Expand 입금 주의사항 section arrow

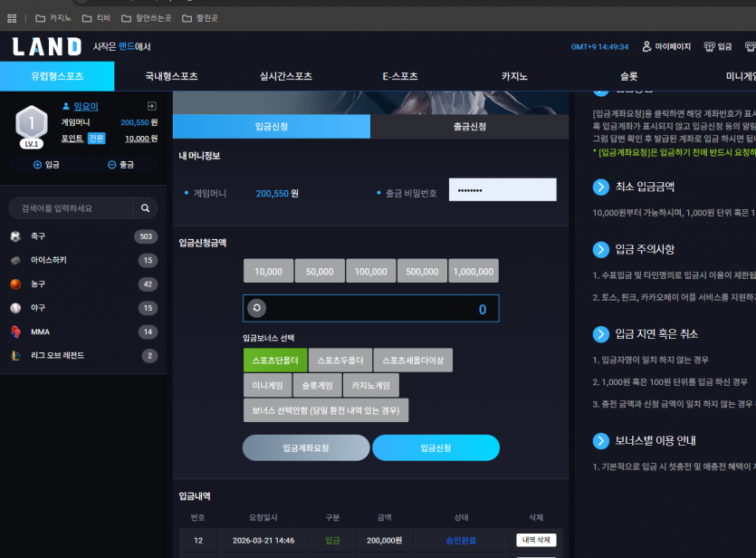point(601,249)
